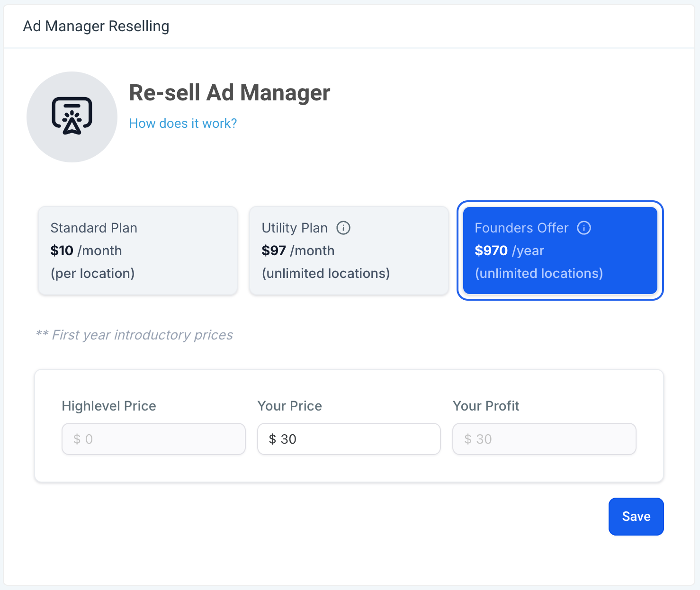Select the Founders Offer card
Viewport: 700px width, 590px height.
[x=560, y=250]
